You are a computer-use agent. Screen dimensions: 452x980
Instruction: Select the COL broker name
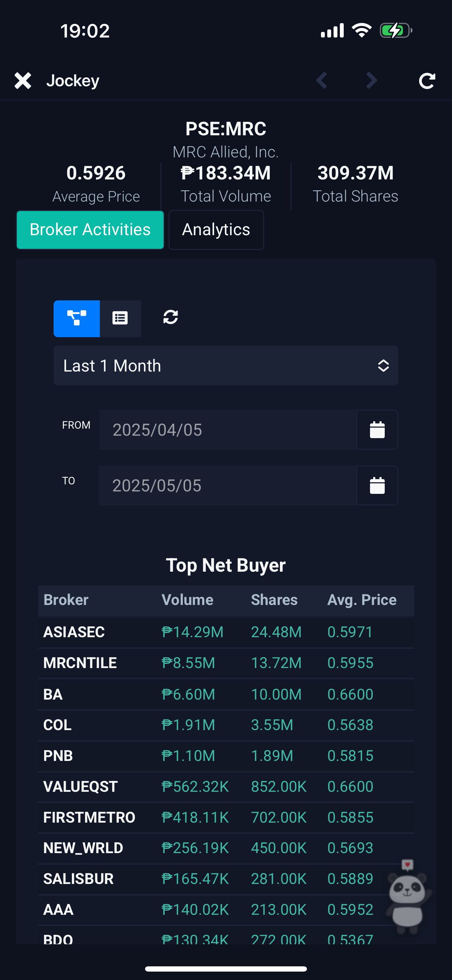[x=57, y=725]
